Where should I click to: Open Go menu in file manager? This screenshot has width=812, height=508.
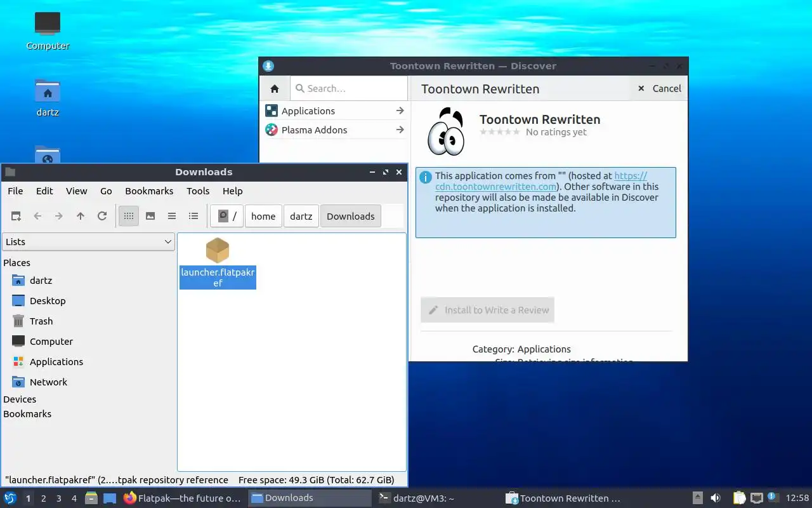click(x=106, y=190)
